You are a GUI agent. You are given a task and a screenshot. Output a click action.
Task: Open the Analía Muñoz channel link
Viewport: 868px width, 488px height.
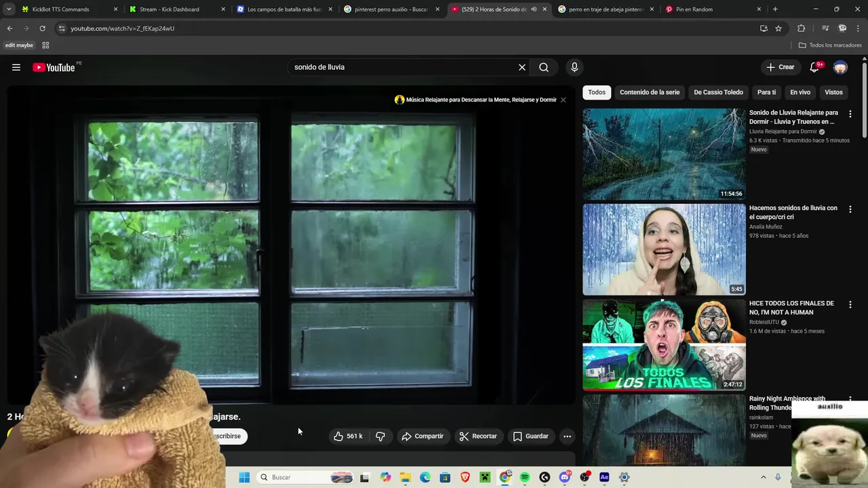point(766,227)
